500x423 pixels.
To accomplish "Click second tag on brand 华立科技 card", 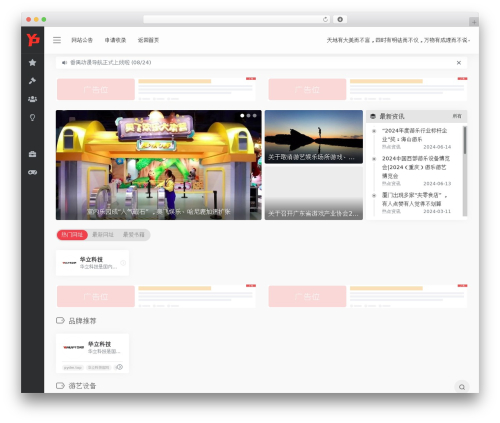I will tap(99, 367).
